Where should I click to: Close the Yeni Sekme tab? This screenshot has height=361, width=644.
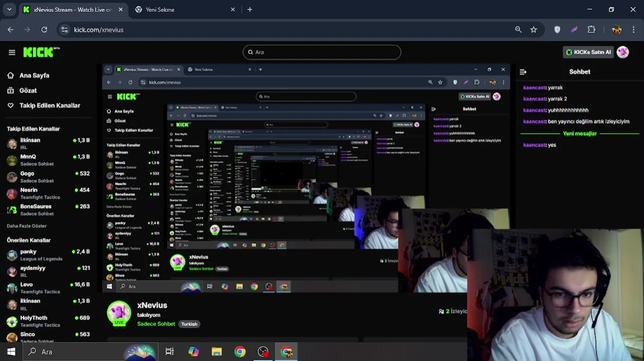[233, 10]
